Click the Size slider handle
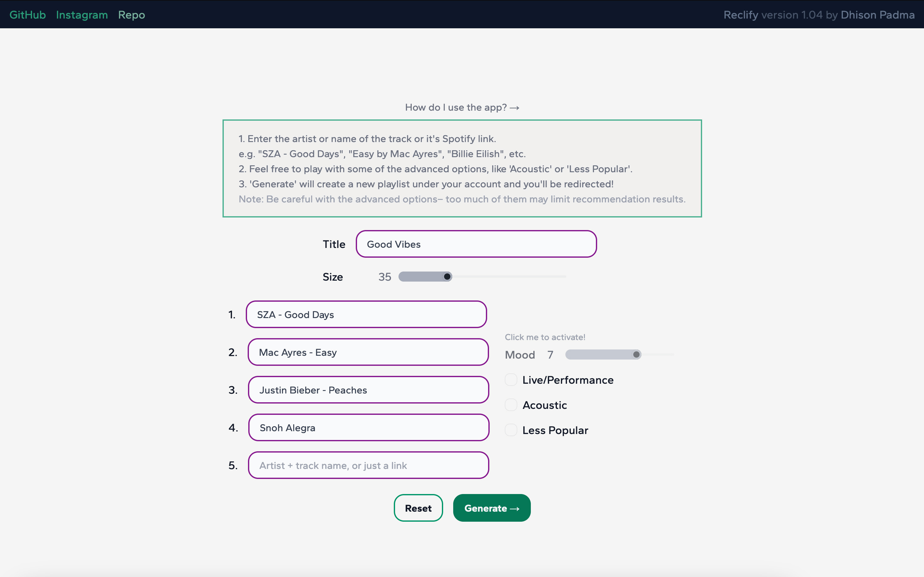The width and height of the screenshot is (924, 577). [x=447, y=276]
